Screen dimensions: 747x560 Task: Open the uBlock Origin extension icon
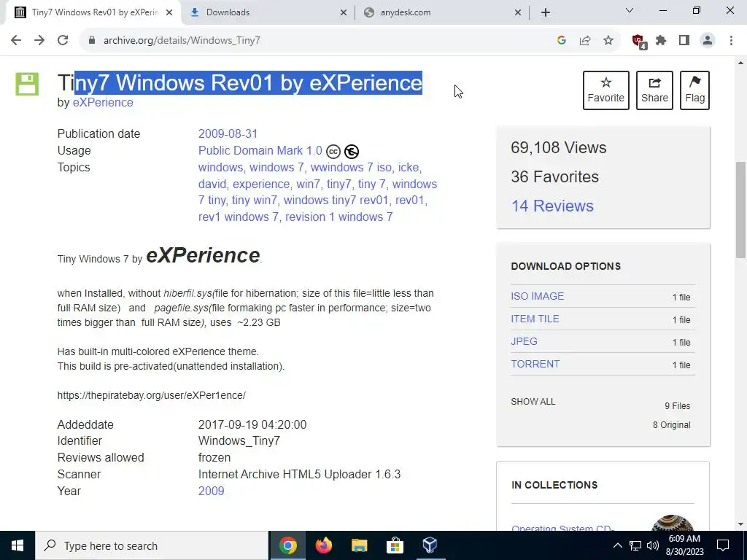tap(638, 42)
